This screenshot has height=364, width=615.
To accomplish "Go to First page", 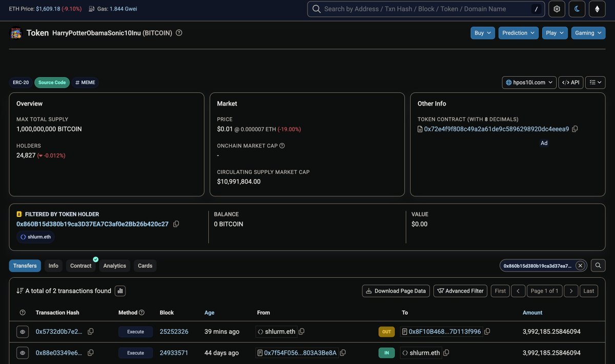I will 500,291.
